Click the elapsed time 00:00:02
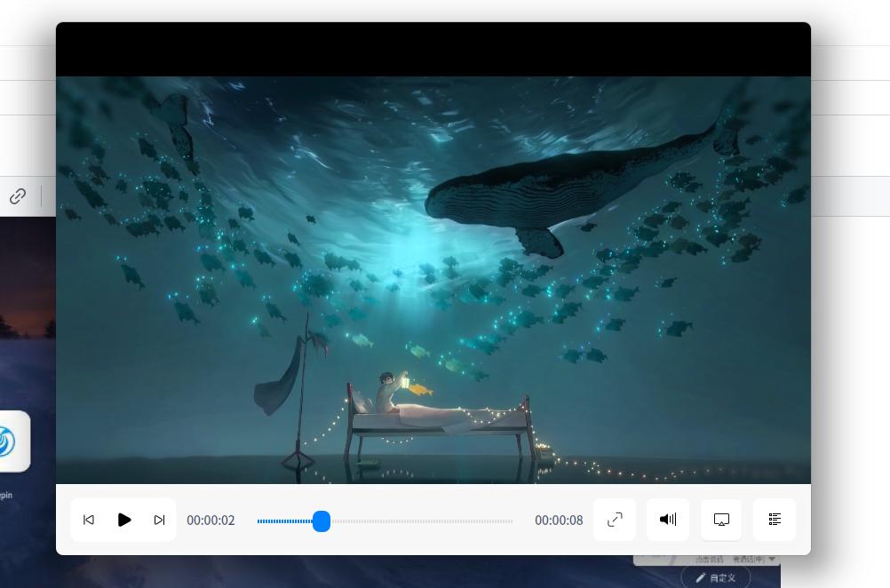 pos(211,520)
